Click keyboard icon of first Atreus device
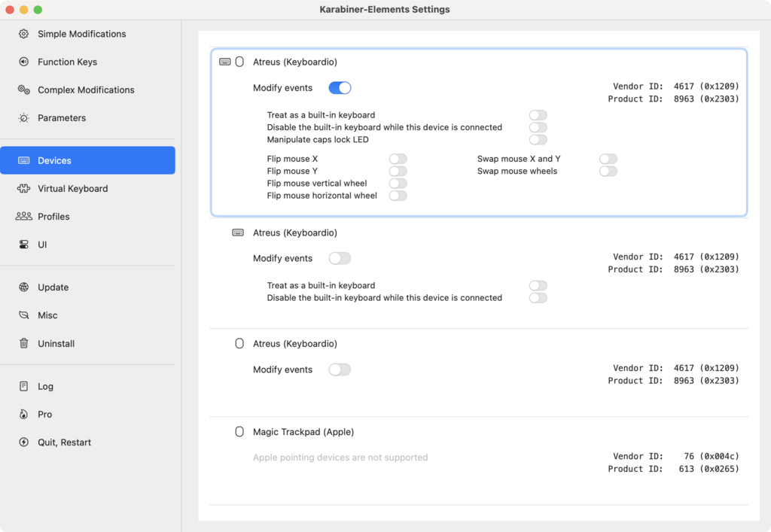The width and height of the screenshot is (771, 532). pos(224,62)
